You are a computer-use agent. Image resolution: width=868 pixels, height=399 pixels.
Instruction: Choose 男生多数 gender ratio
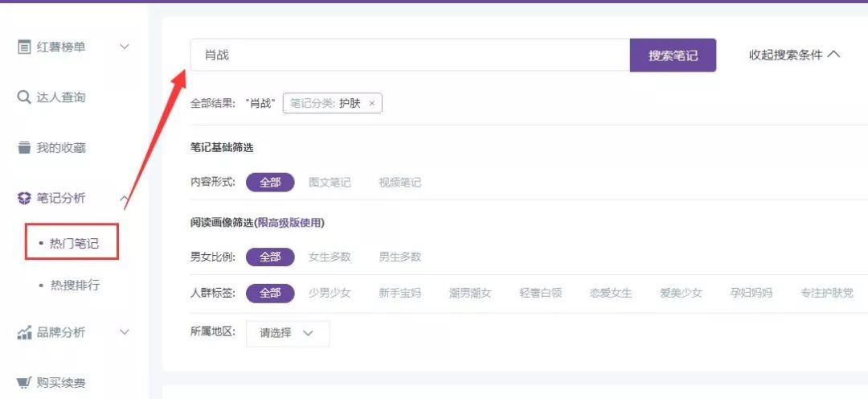[399, 257]
